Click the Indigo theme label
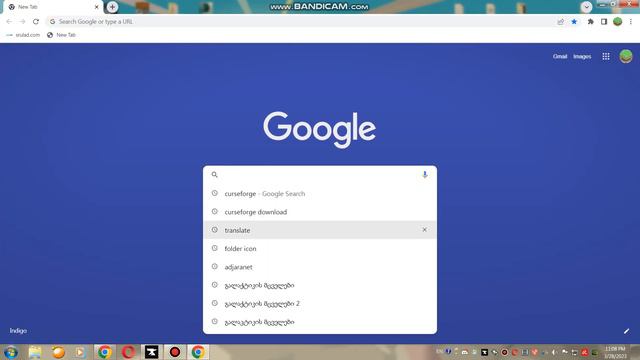 (x=18, y=331)
